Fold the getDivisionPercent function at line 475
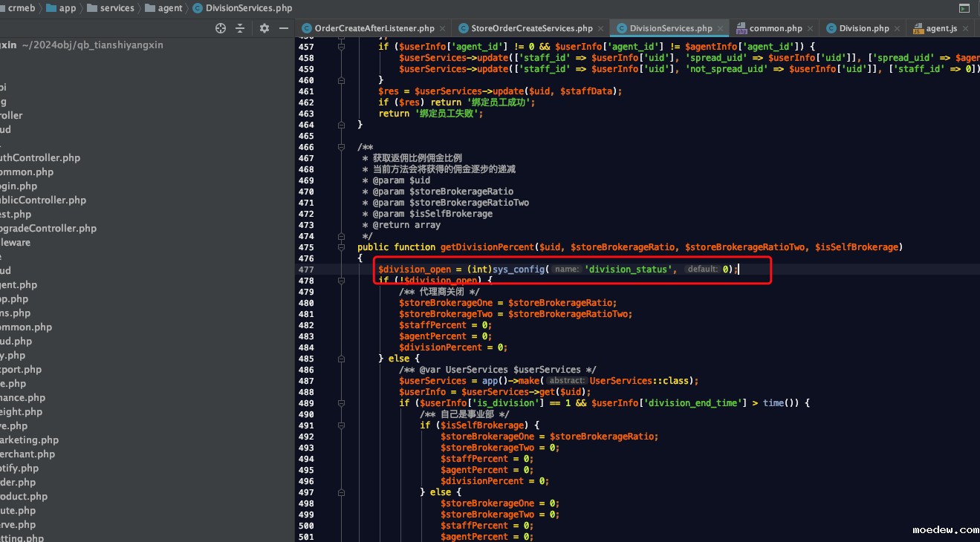The width and height of the screenshot is (980, 542). tap(341, 247)
